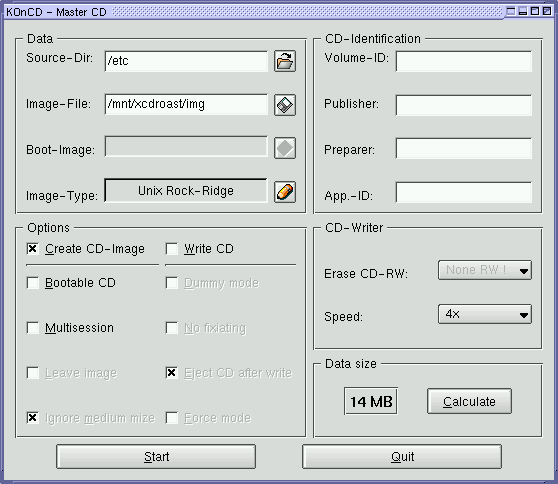The image size is (558, 484).
Task: Click into the Publisher input field
Action: [464, 105]
